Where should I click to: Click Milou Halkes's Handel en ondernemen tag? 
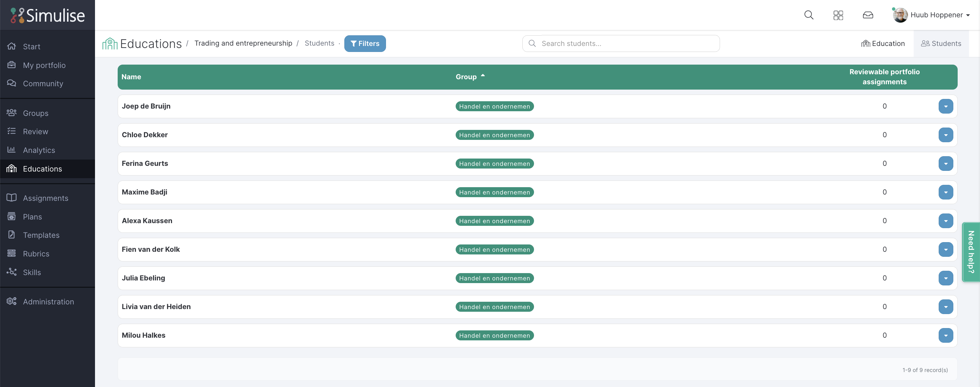pos(494,335)
